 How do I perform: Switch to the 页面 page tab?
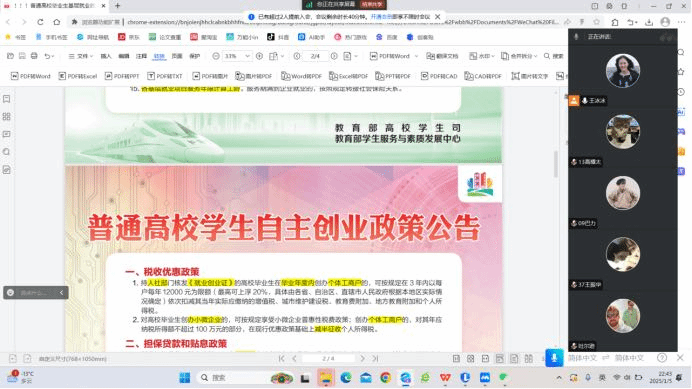(x=177, y=56)
